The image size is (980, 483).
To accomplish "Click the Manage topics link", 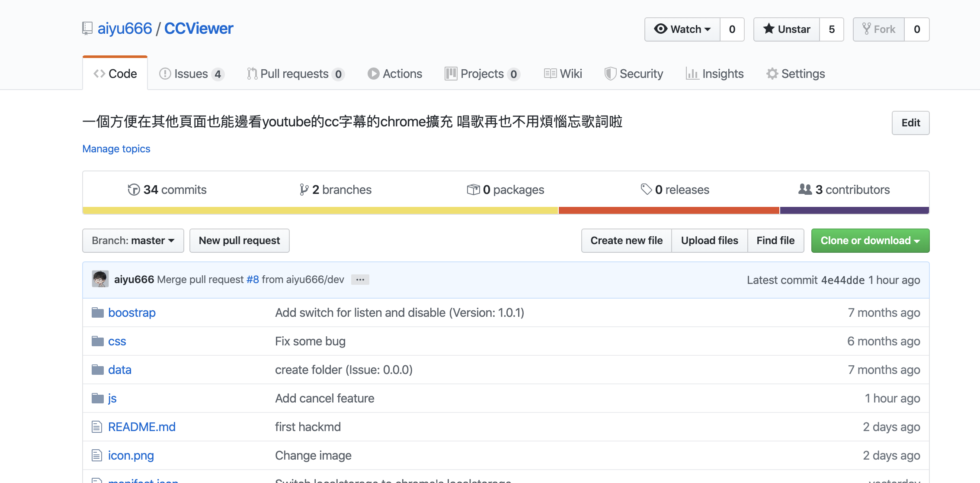I will [x=116, y=148].
